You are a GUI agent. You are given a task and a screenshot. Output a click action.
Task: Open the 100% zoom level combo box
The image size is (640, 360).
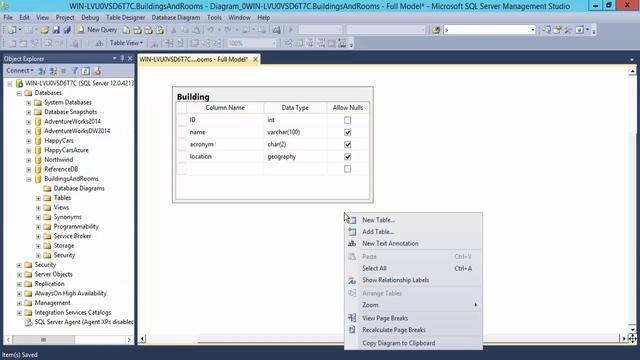tap(252, 43)
